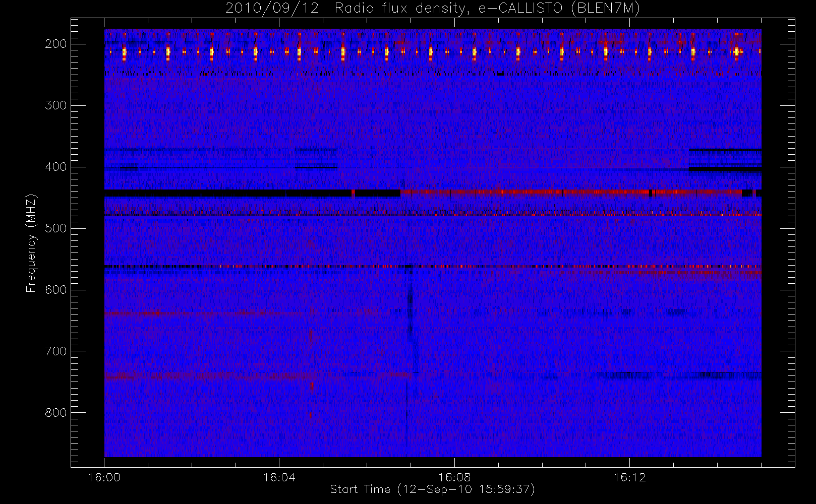Click the 16:12 time tick label
Viewport: 816px width, 504px height.
coord(629,477)
